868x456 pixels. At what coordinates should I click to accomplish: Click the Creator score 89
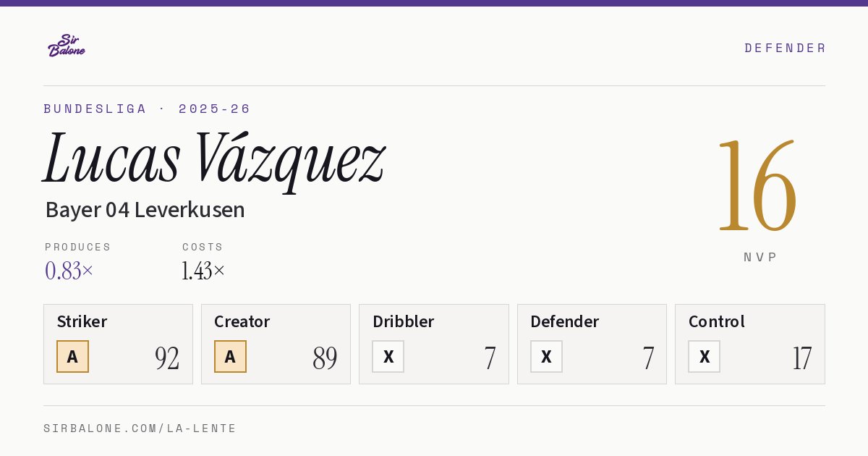click(x=325, y=358)
